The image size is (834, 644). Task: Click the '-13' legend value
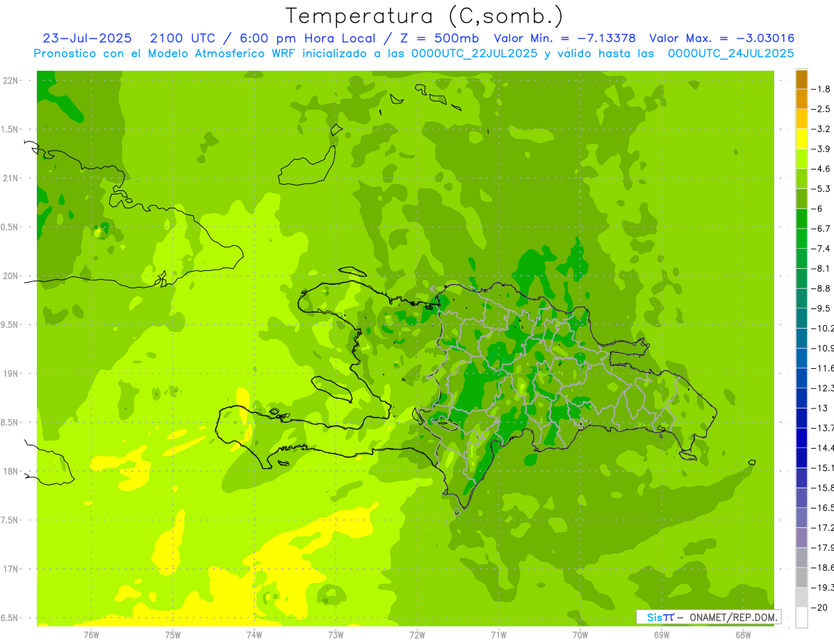[x=819, y=408]
